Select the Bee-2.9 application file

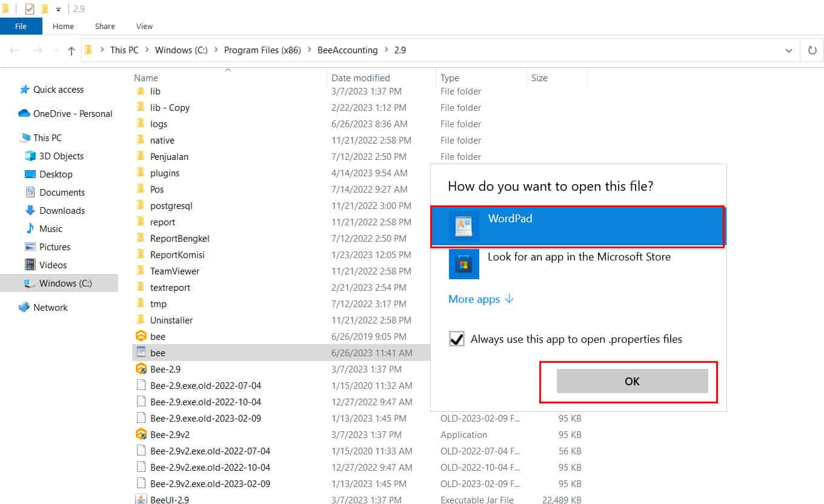pos(165,370)
